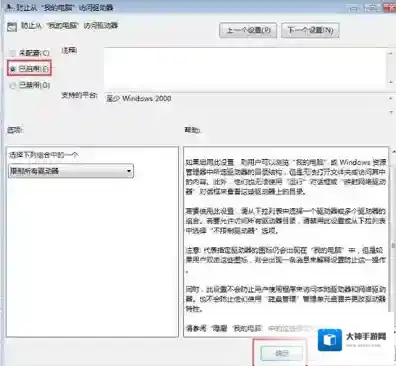Click the comment box scroll-down arrow
This screenshot has height=366, width=396.
tap(390, 82)
